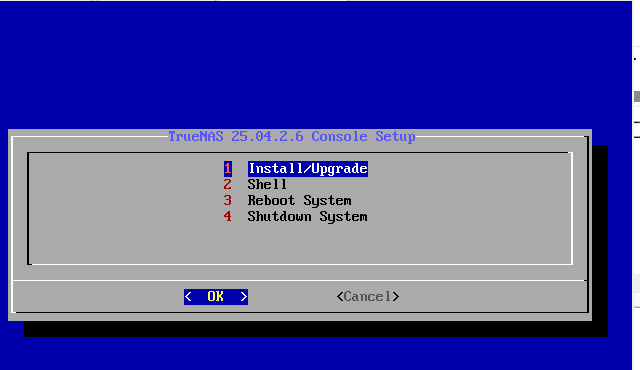The width and height of the screenshot is (640, 370).
Task: Select the Install/Upgrade menu entry
Action: 308,168
